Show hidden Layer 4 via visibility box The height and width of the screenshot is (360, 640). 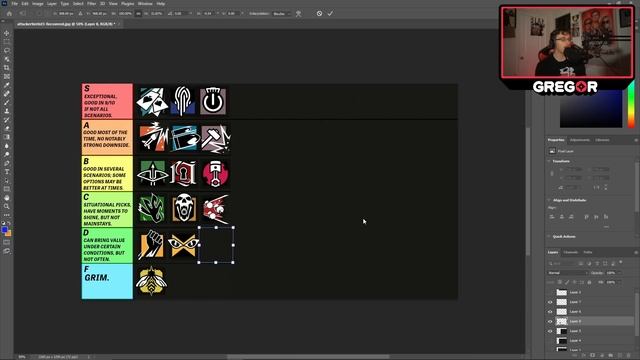(x=550, y=341)
